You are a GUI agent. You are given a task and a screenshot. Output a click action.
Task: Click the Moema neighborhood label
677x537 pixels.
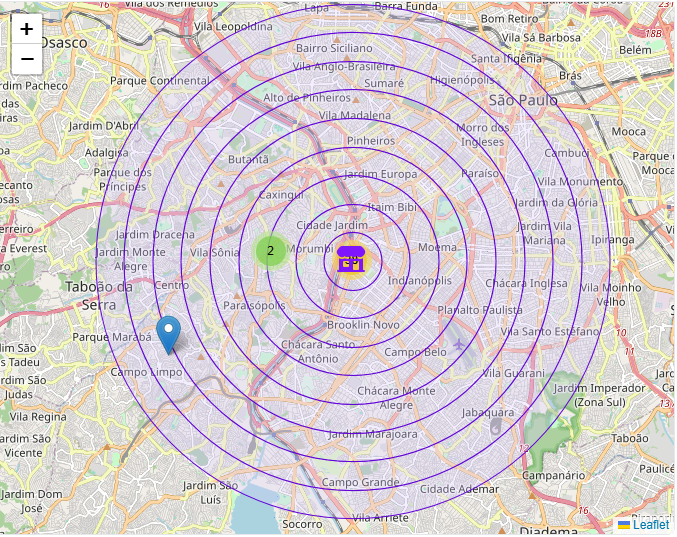(x=437, y=247)
